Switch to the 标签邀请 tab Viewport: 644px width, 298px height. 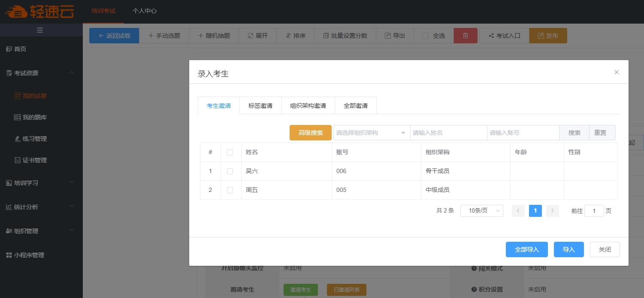(260, 106)
